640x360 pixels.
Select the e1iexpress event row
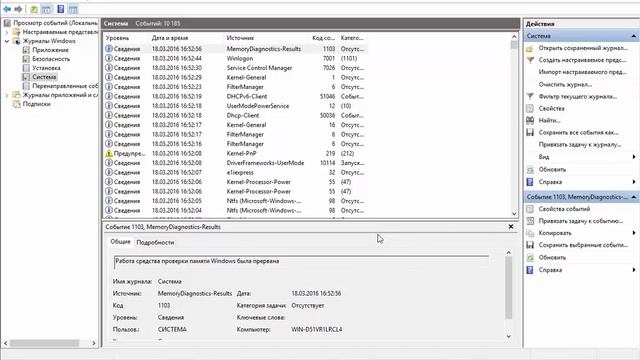pos(235,172)
